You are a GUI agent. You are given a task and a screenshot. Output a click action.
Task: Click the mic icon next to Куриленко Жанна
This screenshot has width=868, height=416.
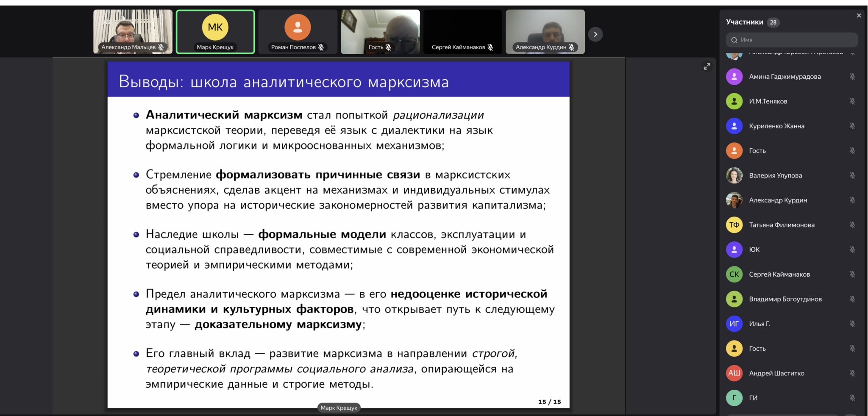(852, 126)
